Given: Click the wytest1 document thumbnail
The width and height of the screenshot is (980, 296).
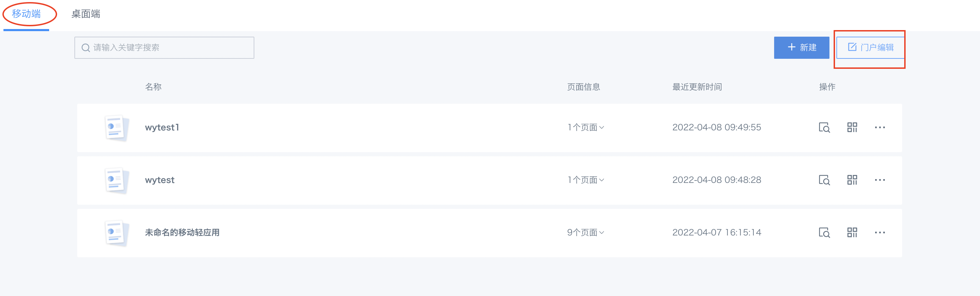Looking at the screenshot, I should pos(116,128).
